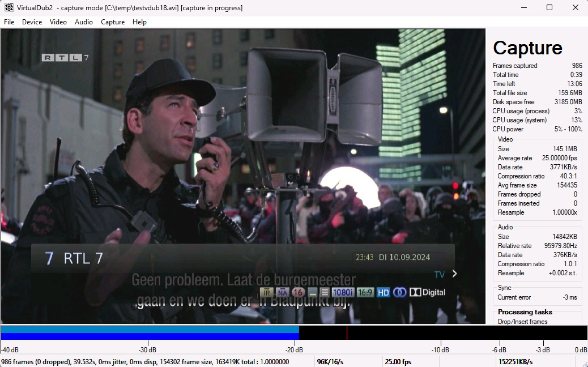
Task: Click the "-6 dB" scale label
Action: (x=499, y=350)
